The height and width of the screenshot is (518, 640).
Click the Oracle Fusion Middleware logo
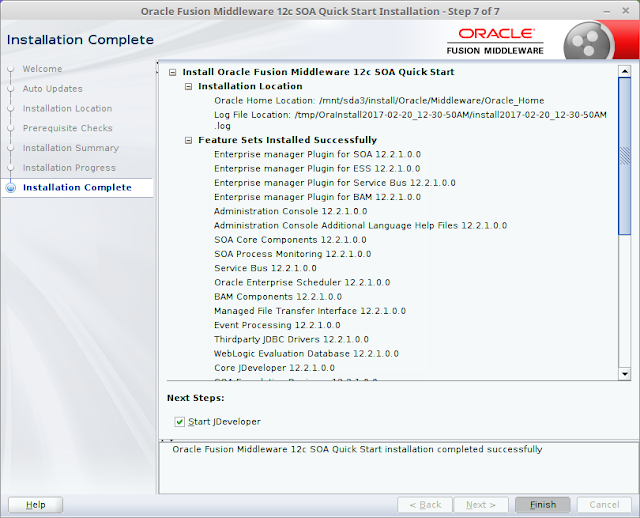495,41
